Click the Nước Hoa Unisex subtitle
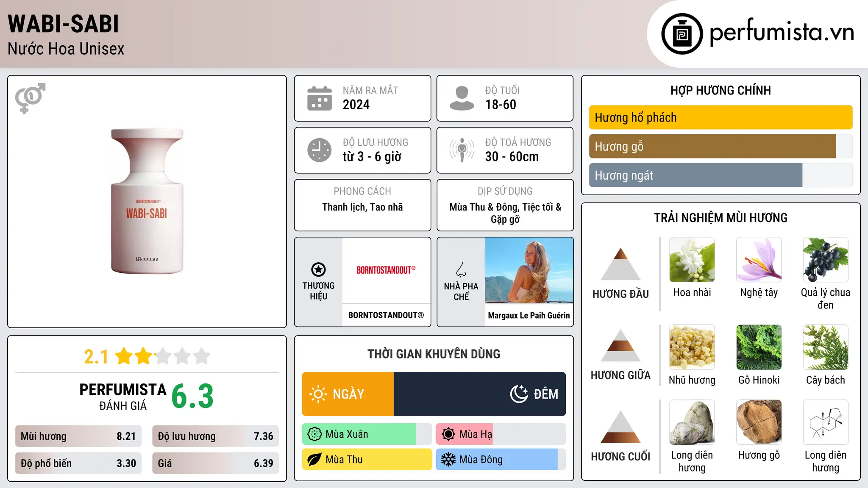This screenshot has width=868, height=488. pyautogui.click(x=66, y=49)
